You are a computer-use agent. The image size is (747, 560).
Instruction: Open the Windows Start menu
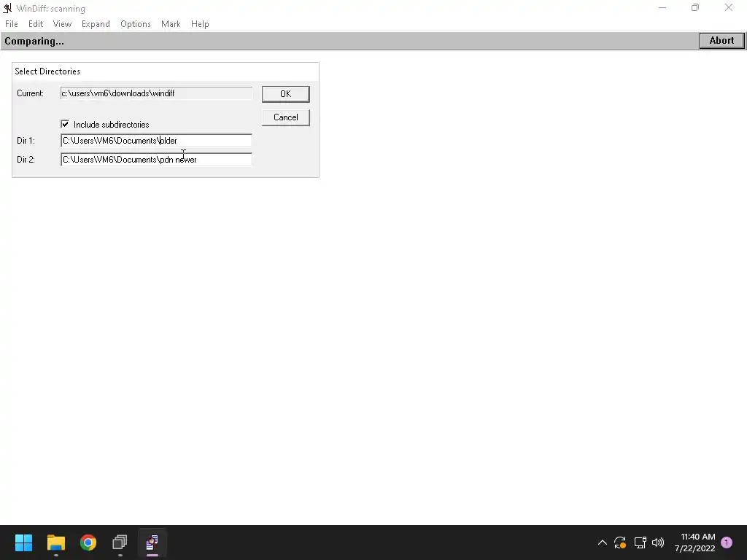[x=23, y=542]
